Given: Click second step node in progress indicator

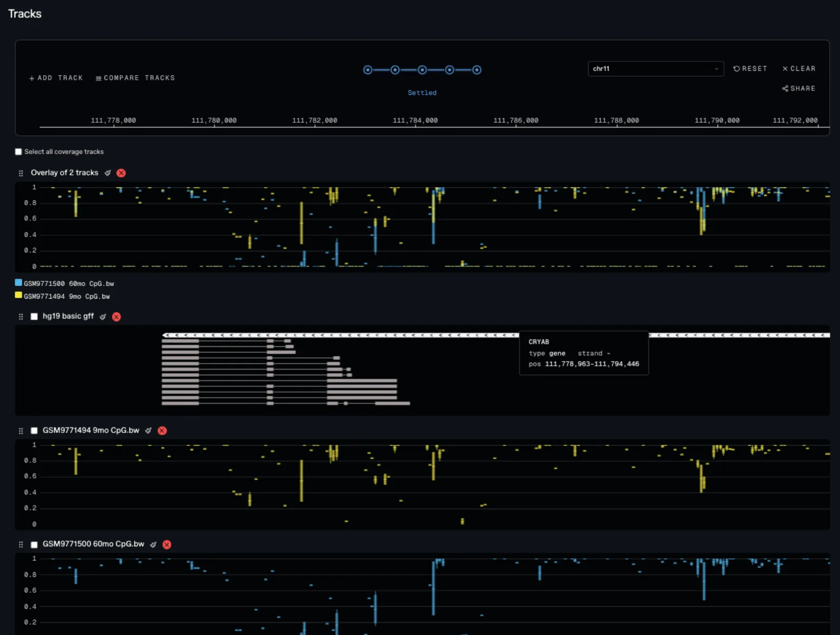Looking at the screenshot, I should 395,70.
